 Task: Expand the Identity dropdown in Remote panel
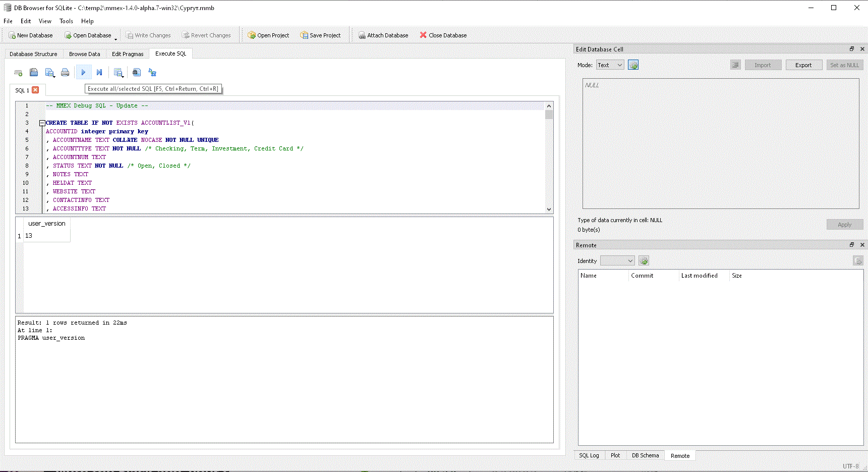(x=617, y=261)
